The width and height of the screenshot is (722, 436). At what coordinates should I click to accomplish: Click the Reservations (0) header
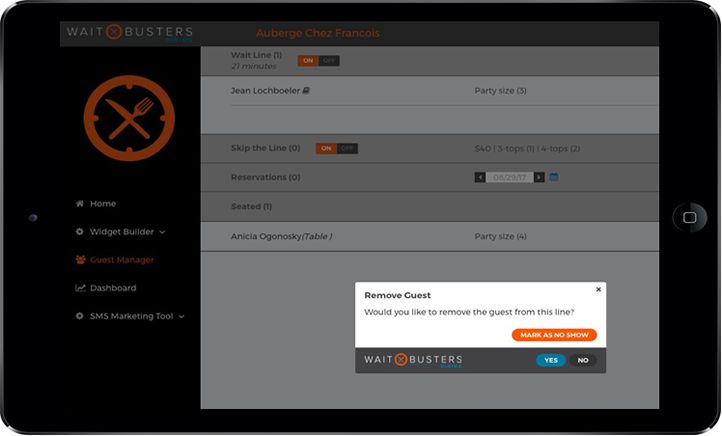pyautogui.click(x=266, y=177)
